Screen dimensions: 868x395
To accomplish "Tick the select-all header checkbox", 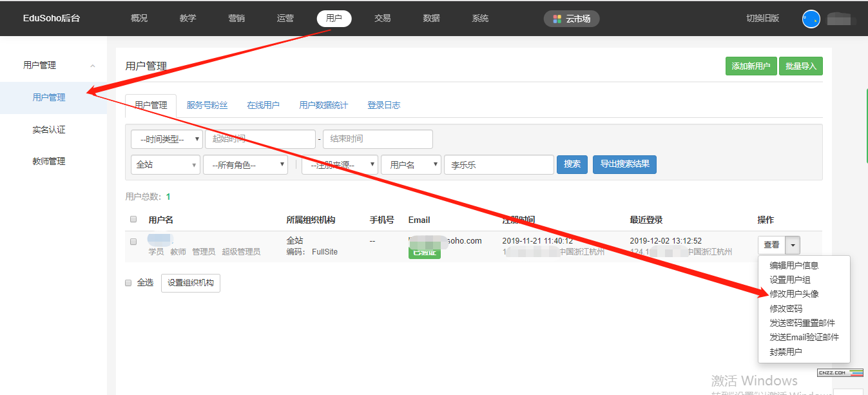I will [x=133, y=219].
